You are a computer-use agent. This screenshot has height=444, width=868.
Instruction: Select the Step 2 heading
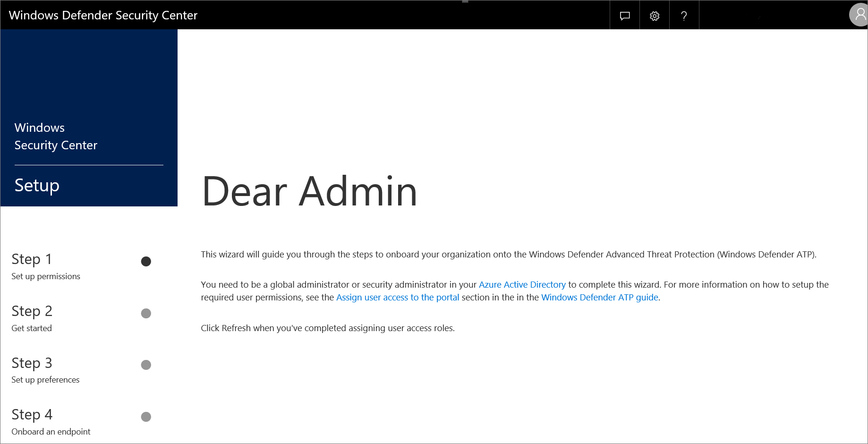pyautogui.click(x=32, y=311)
